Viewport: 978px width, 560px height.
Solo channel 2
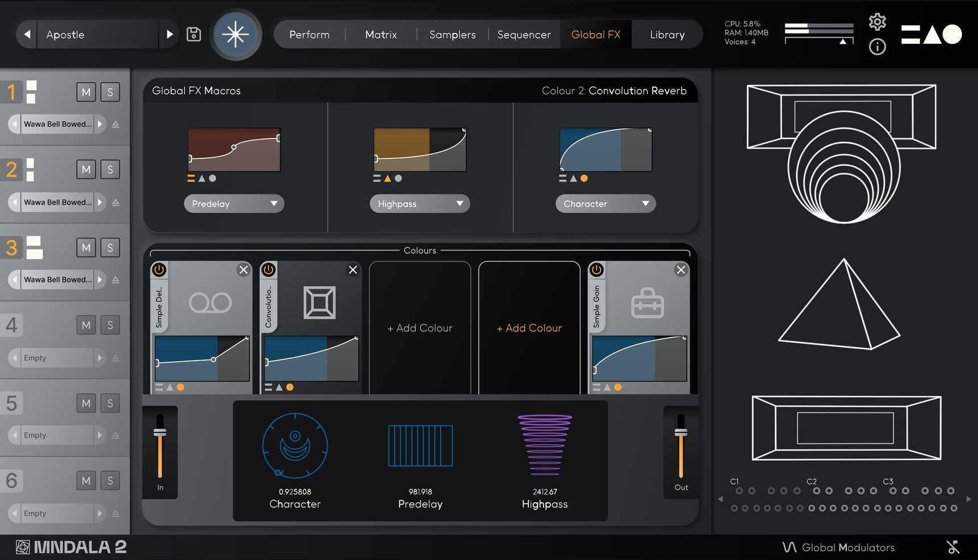(x=110, y=169)
